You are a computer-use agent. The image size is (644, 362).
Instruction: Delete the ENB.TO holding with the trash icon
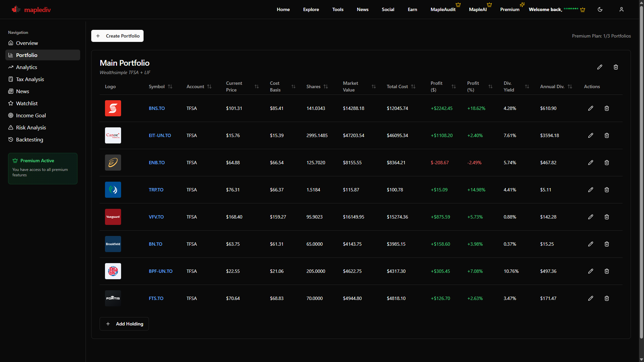pyautogui.click(x=606, y=163)
